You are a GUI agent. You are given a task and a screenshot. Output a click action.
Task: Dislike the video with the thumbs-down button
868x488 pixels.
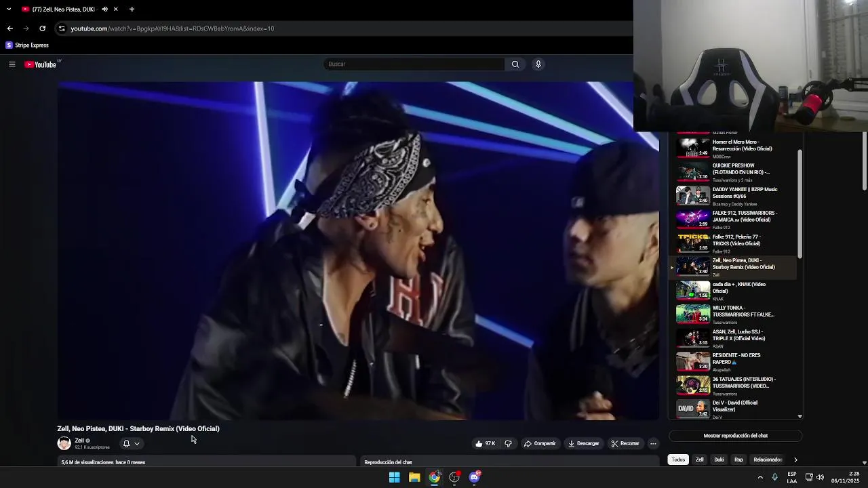(x=508, y=444)
